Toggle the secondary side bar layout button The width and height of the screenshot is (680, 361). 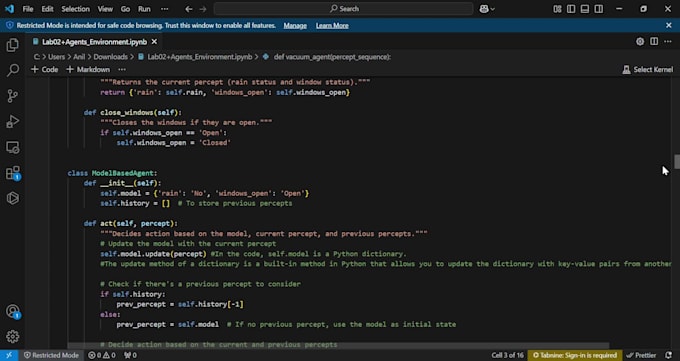coord(599,9)
